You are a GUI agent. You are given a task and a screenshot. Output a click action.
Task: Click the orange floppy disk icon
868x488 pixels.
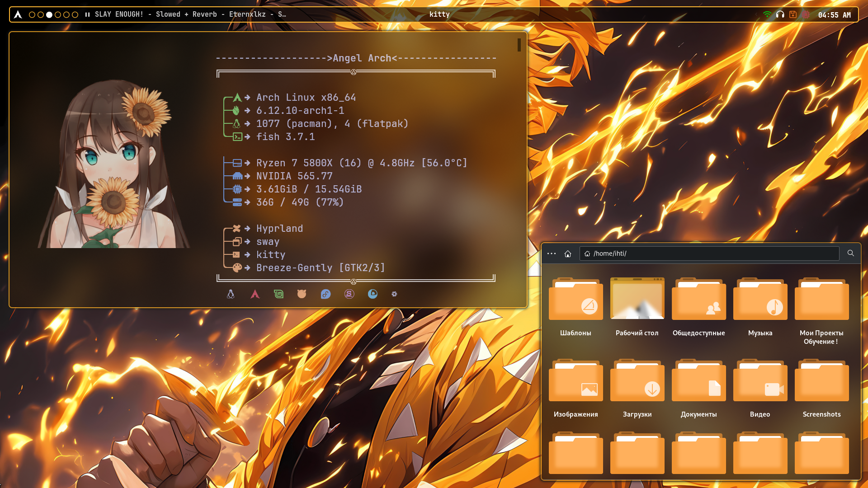coord(793,14)
